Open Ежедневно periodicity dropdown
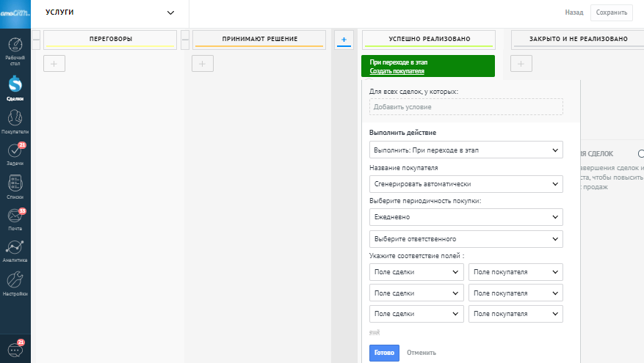This screenshot has width=644, height=363. point(466,217)
